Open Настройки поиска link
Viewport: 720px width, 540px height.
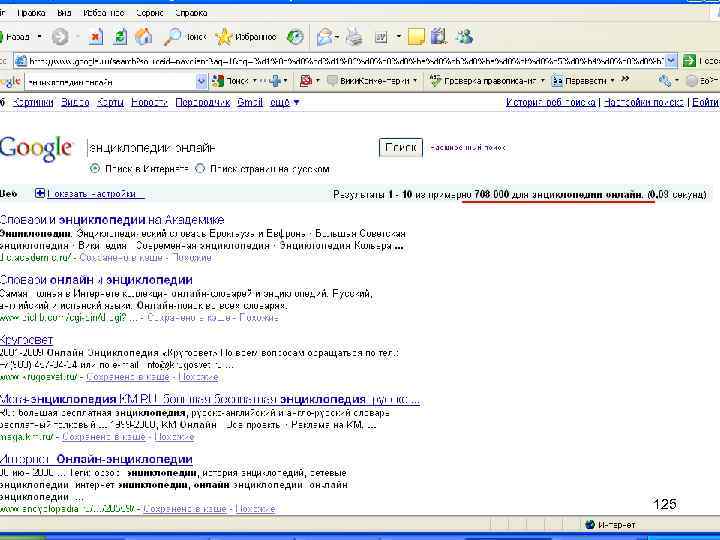click(x=643, y=102)
